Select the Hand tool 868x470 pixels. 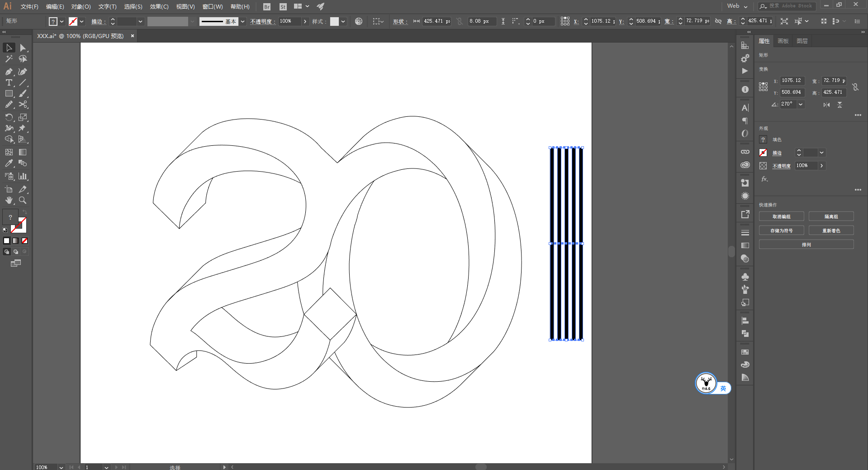point(9,200)
